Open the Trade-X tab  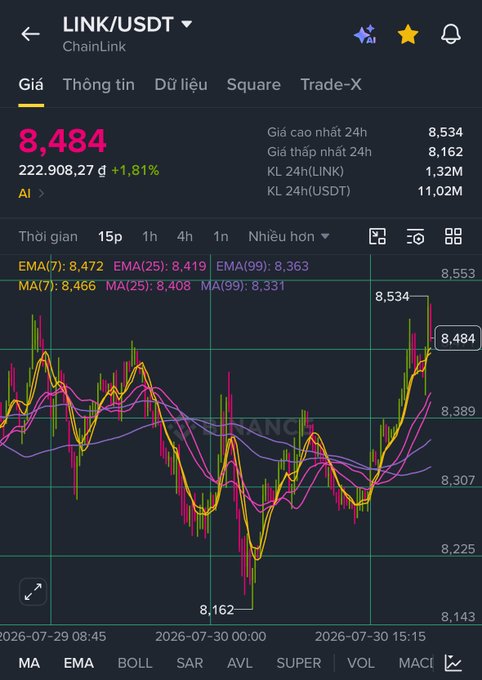point(331,85)
